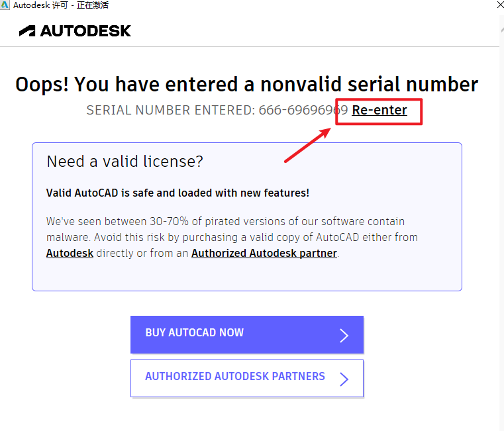504x431 pixels.
Task: Click the 'Oops! nonvalid serial number' heading
Action: [x=246, y=85]
